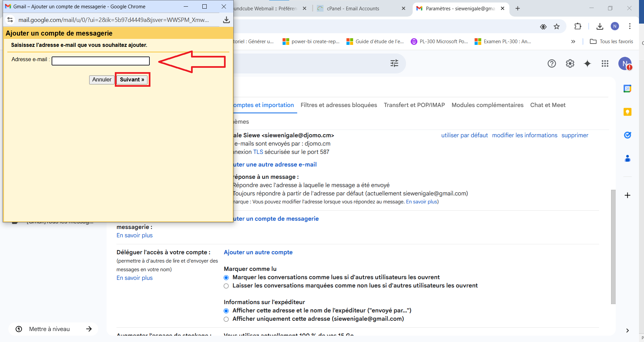
Task: Open Chrome profile N avatar
Action: coord(615,26)
